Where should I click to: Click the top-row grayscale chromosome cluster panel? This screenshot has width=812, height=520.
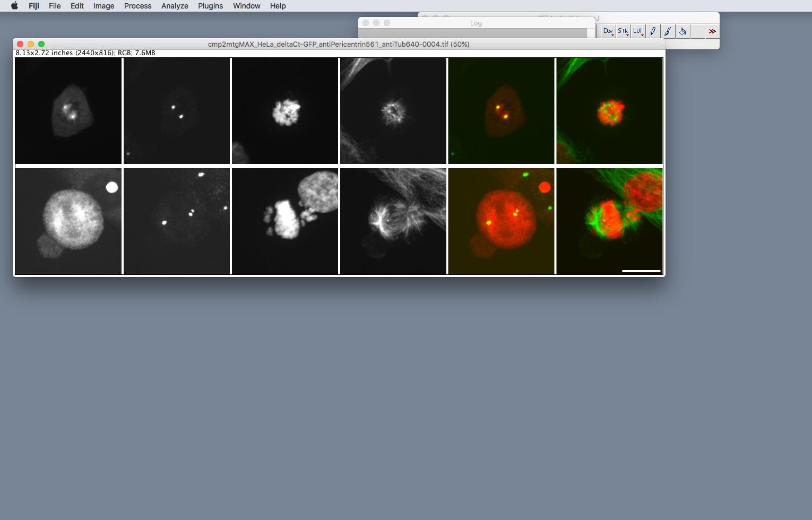285,111
